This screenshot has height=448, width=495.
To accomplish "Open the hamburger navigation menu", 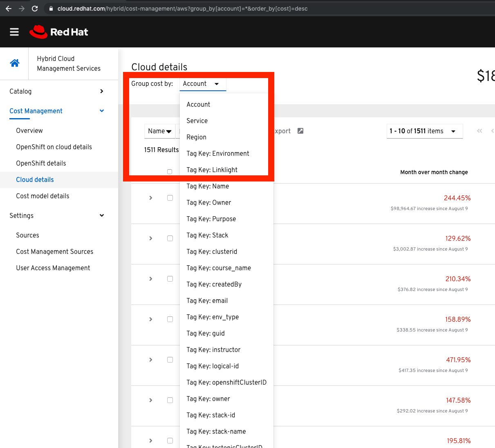I will tap(14, 32).
